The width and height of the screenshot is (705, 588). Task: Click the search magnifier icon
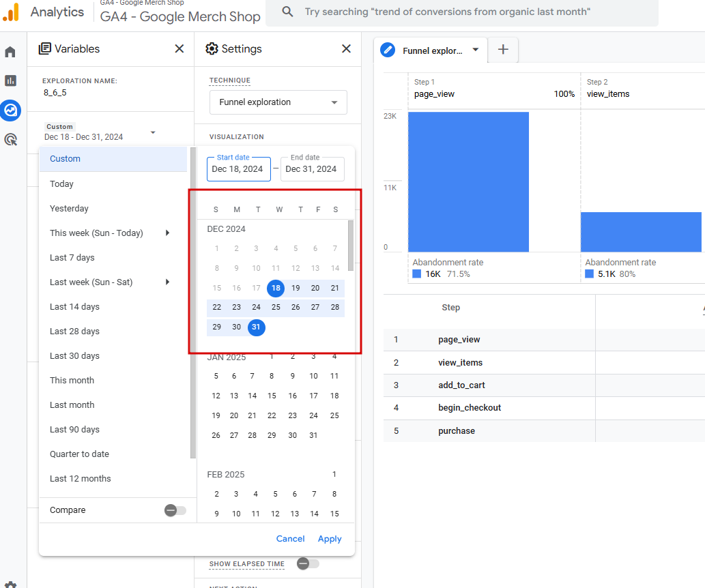287,12
